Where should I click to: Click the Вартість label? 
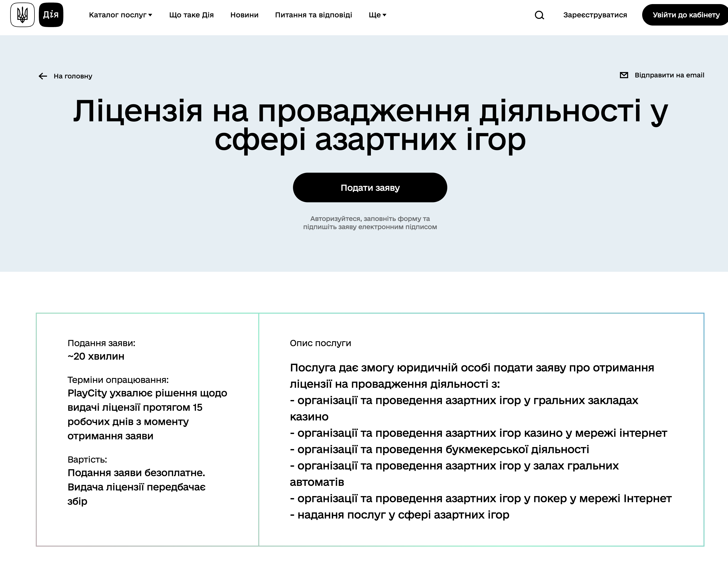(87, 459)
